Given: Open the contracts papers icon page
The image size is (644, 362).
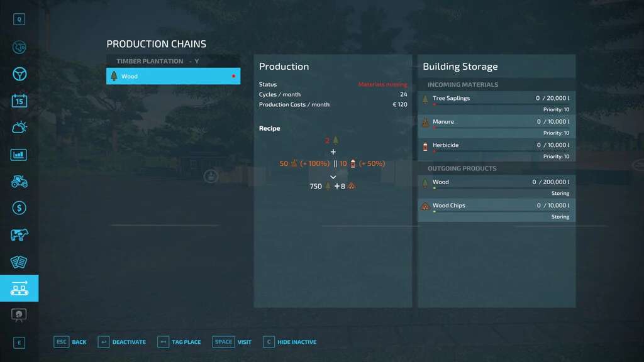Looking at the screenshot, I should pos(19,261).
